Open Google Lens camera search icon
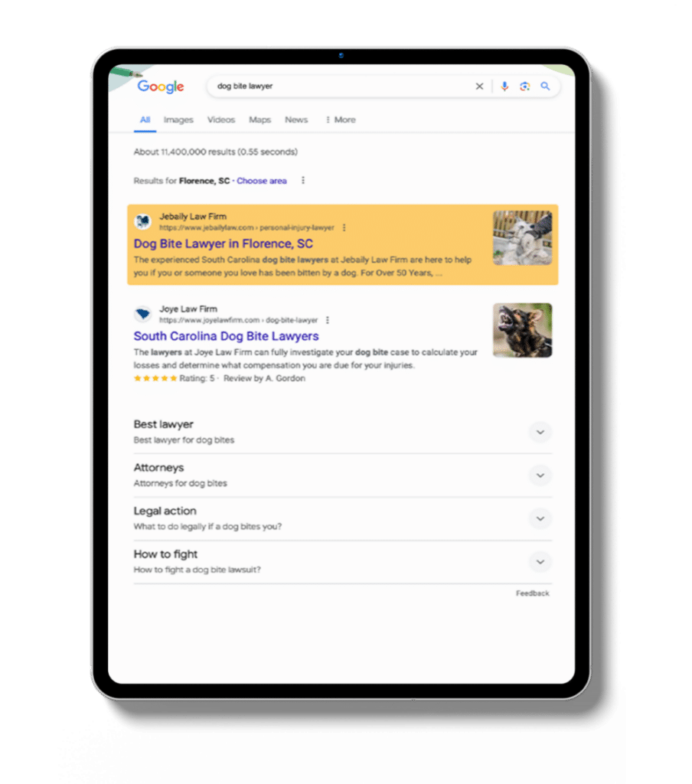This screenshot has width=692, height=784. 524,87
